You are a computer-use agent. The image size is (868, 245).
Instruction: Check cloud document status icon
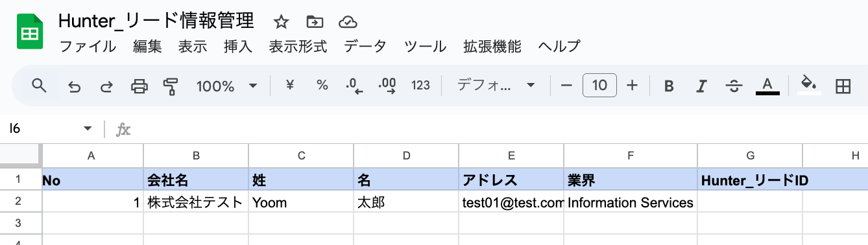(348, 22)
